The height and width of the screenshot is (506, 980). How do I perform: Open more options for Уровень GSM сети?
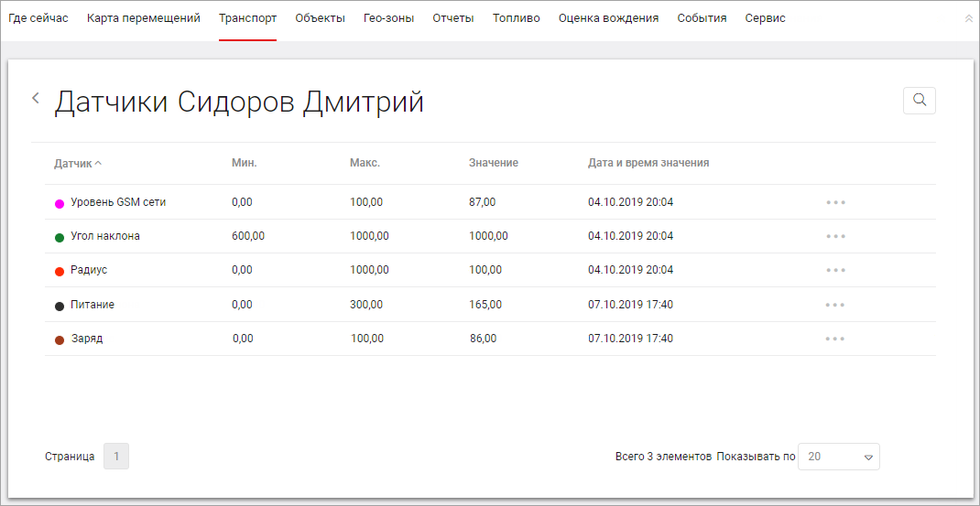click(x=835, y=202)
